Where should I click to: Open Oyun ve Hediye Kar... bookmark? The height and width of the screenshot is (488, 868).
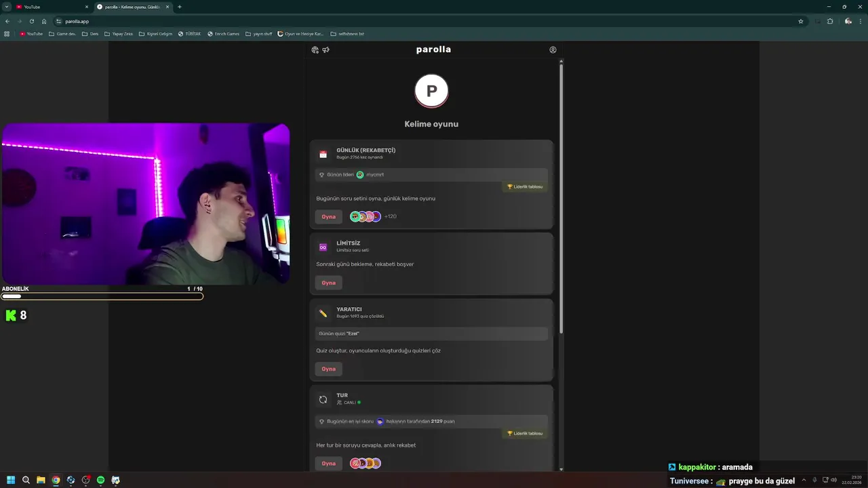pyautogui.click(x=301, y=34)
